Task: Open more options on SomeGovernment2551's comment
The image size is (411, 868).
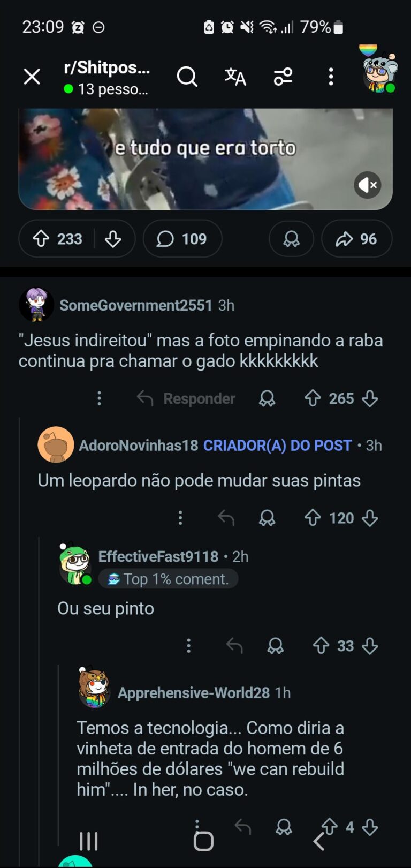Action: coord(99,398)
